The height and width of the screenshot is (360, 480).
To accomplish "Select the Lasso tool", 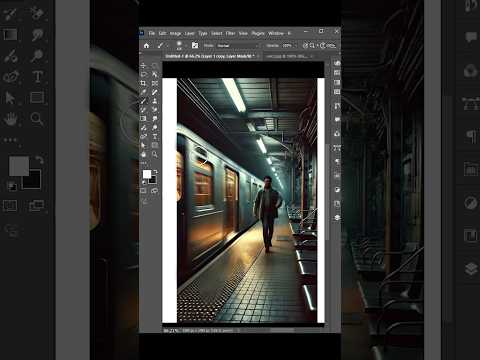I will tap(143, 74).
